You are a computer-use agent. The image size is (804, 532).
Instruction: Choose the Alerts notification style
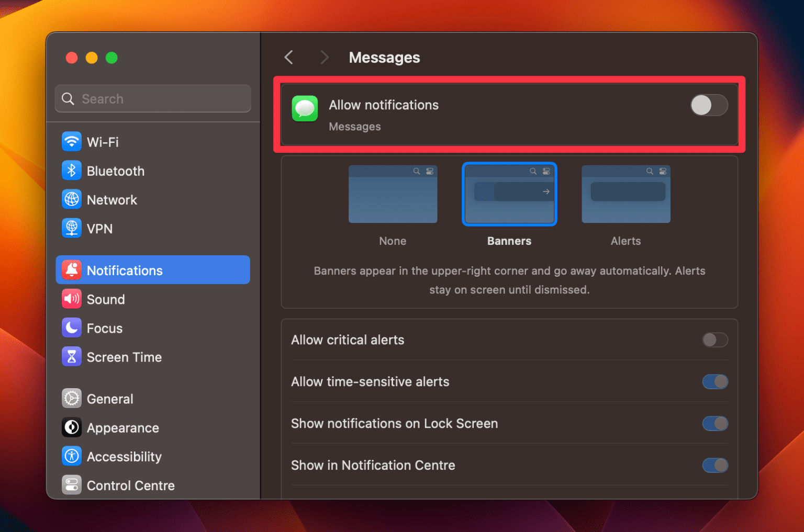(x=626, y=194)
